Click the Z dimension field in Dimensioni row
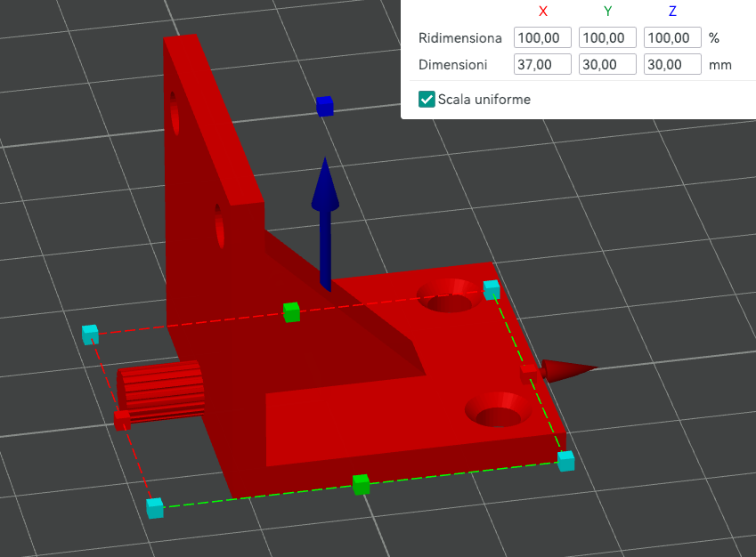 (x=672, y=65)
